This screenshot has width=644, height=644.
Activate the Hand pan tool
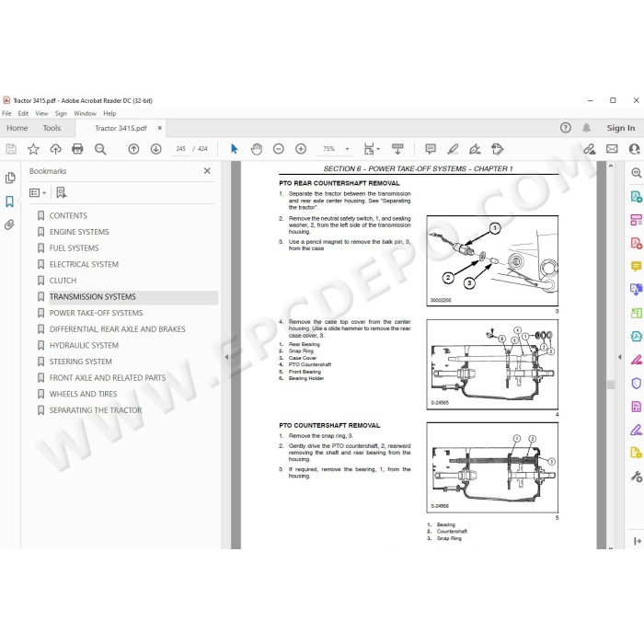[x=257, y=149]
